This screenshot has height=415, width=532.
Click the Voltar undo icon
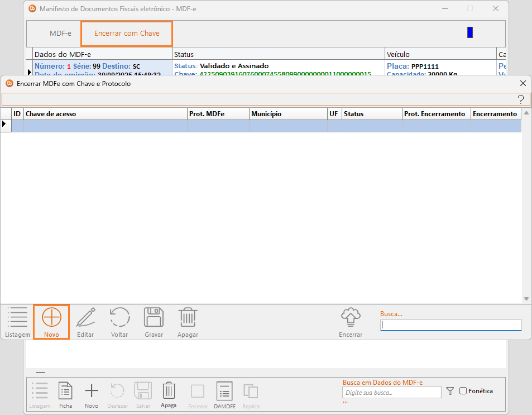coord(119,318)
